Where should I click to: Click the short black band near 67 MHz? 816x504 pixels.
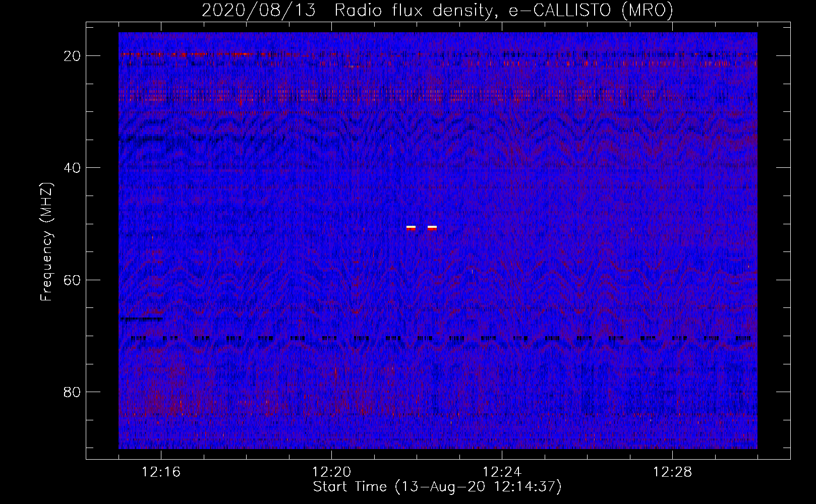tap(142, 319)
